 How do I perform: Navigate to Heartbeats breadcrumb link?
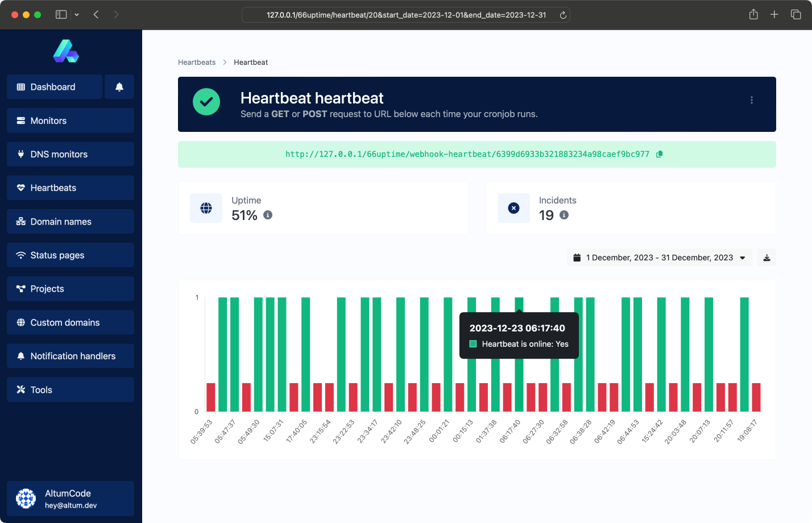click(197, 62)
